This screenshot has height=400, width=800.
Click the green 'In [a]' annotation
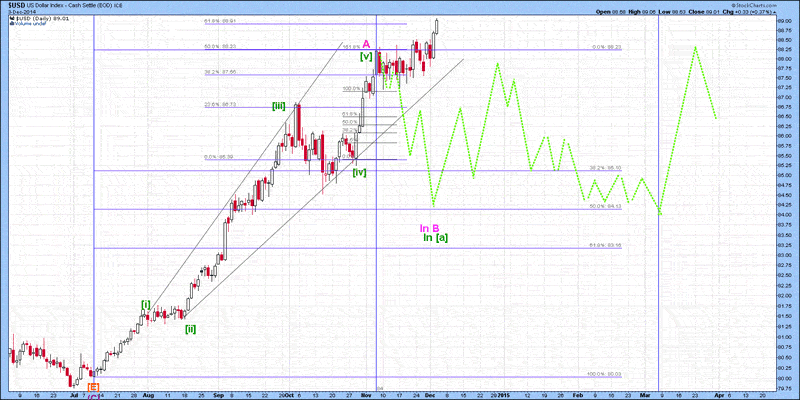(434, 238)
